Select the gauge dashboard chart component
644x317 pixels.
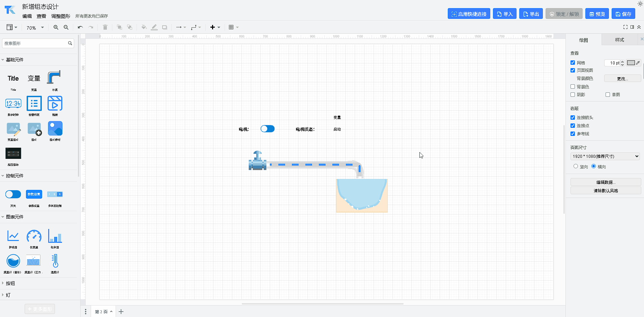(x=34, y=236)
